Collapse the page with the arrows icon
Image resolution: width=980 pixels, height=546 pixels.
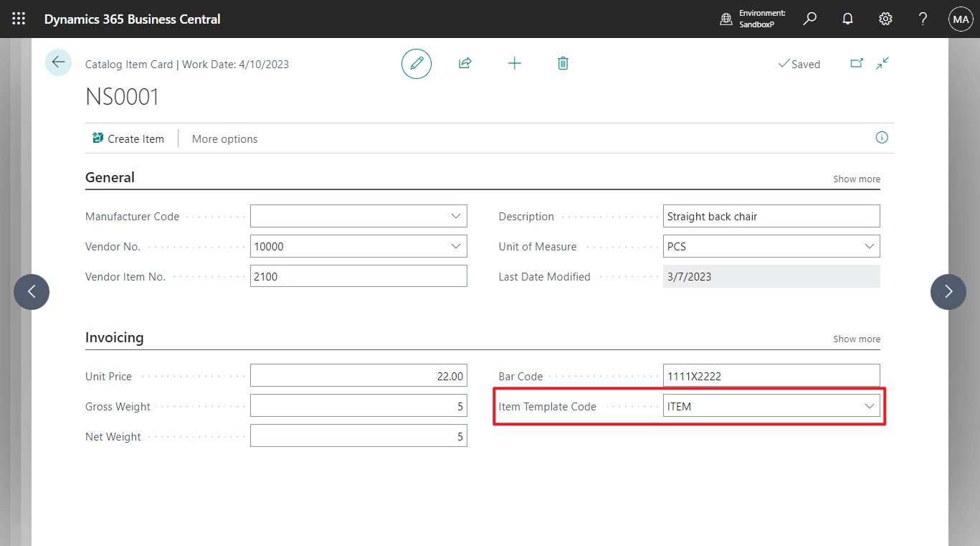click(x=883, y=63)
